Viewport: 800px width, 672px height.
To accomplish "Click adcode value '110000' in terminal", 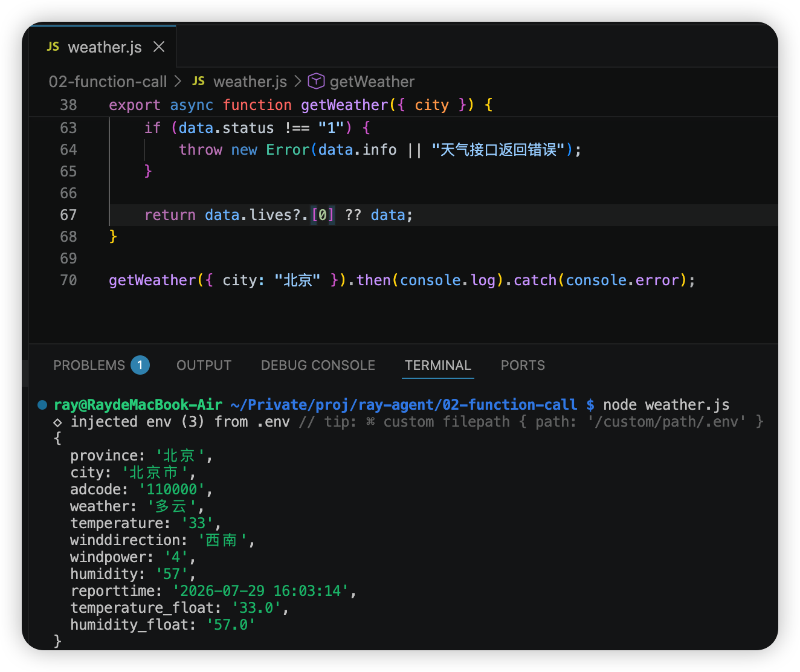I will pyautogui.click(x=172, y=489).
